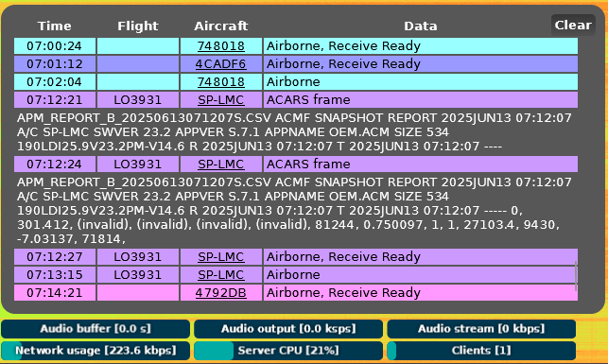Click the ACARS report text below 07:12:21 row
This screenshot has width=608, height=364.
pos(295,132)
